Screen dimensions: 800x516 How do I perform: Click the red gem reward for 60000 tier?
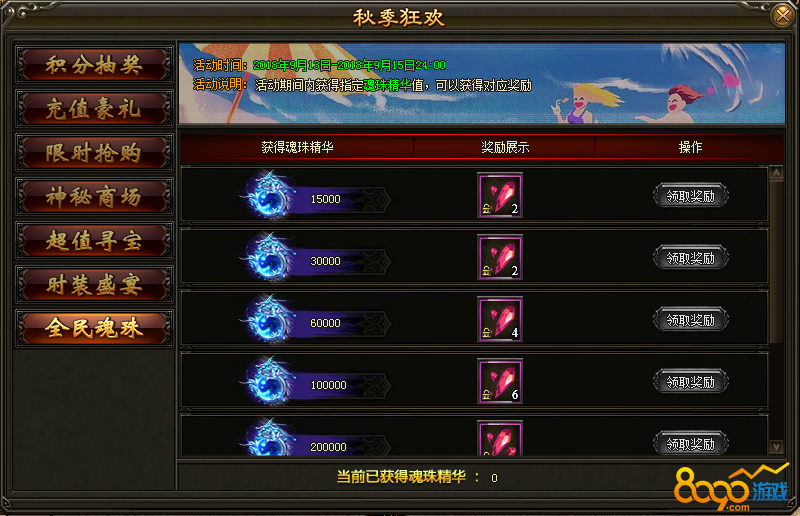coord(499,320)
